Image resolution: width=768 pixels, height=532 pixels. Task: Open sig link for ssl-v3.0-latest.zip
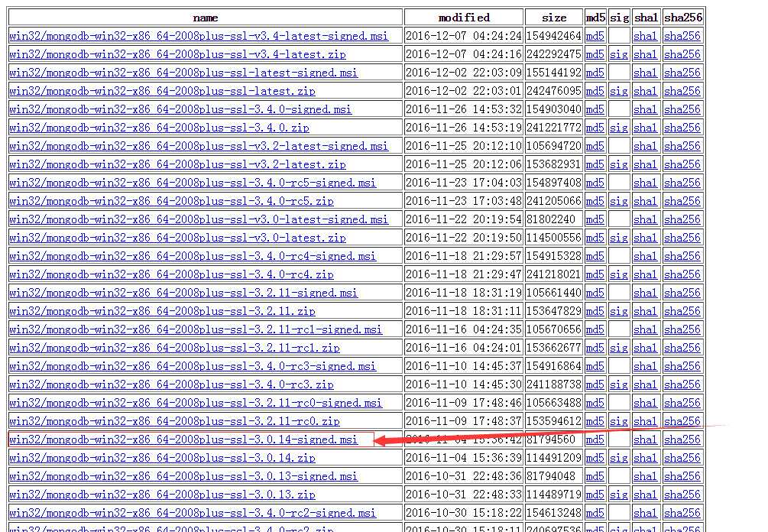coord(619,238)
